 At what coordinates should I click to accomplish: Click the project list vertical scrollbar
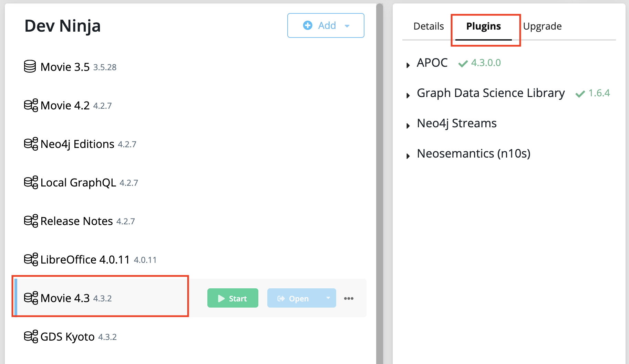click(380, 182)
